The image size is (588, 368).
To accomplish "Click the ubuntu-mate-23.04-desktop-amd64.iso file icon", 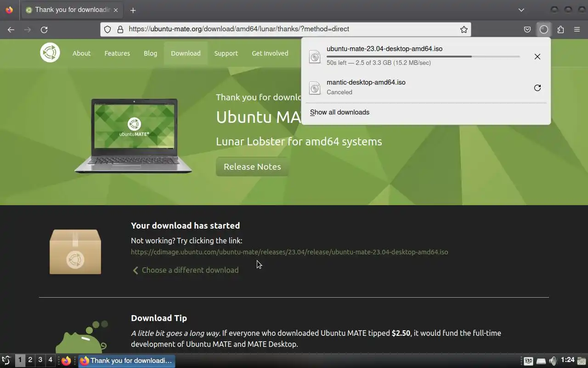I will tap(315, 57).
